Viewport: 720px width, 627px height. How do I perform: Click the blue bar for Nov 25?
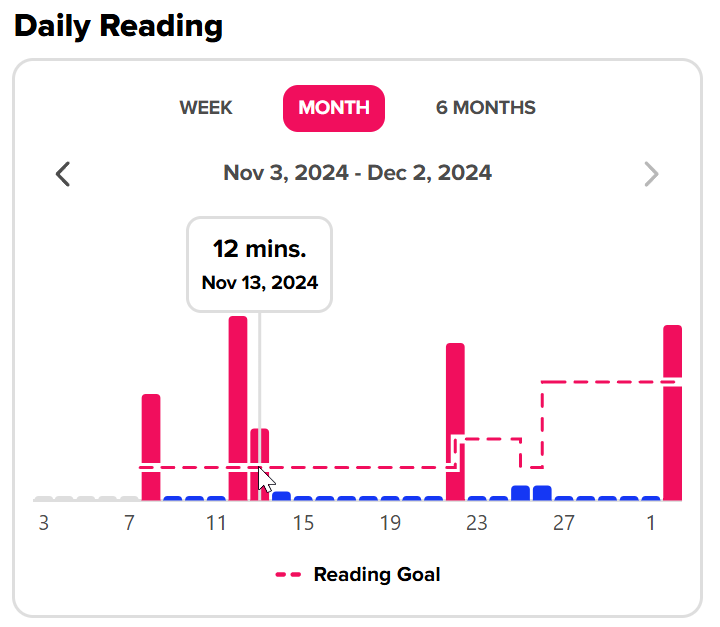(520, 493)
